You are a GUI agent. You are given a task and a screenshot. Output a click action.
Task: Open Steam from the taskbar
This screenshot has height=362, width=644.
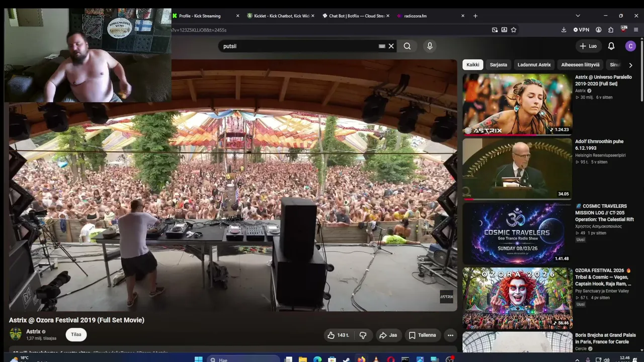(x=347, y=359)
